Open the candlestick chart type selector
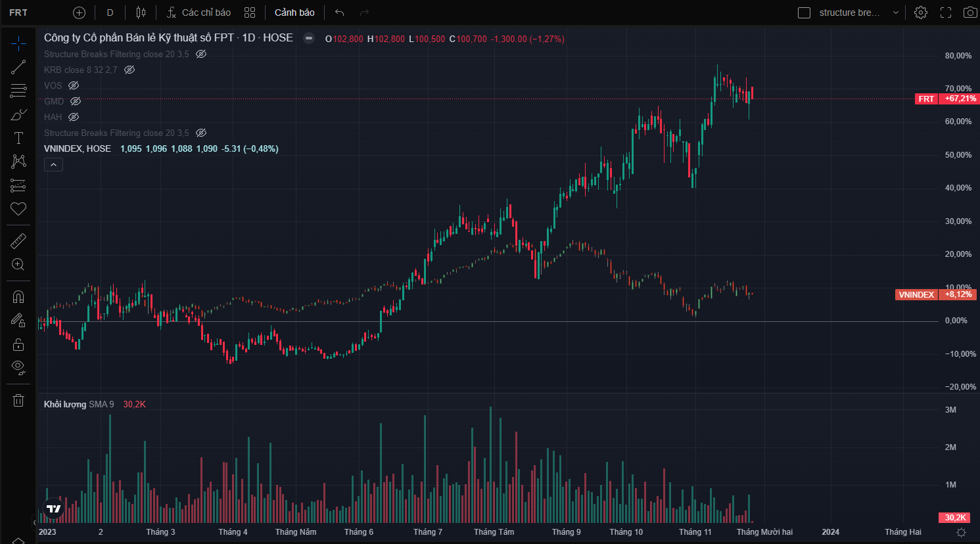The image size is (980, 544). [x=141, y=12]
